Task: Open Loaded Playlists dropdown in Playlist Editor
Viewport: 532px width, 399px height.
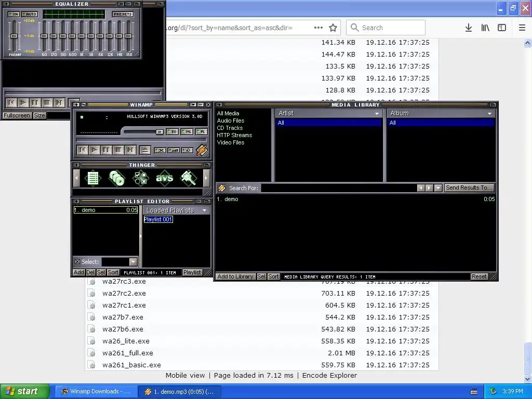Action: tap(204, 210)
